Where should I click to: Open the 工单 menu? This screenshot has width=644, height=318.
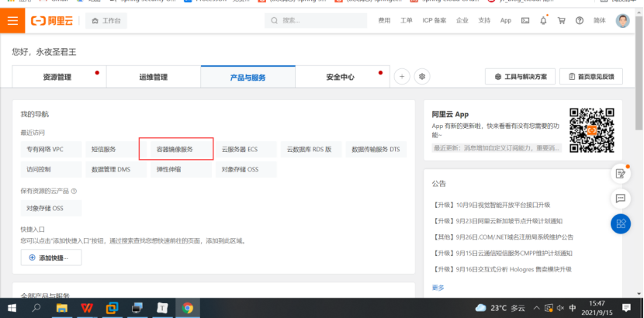[407, 20]
